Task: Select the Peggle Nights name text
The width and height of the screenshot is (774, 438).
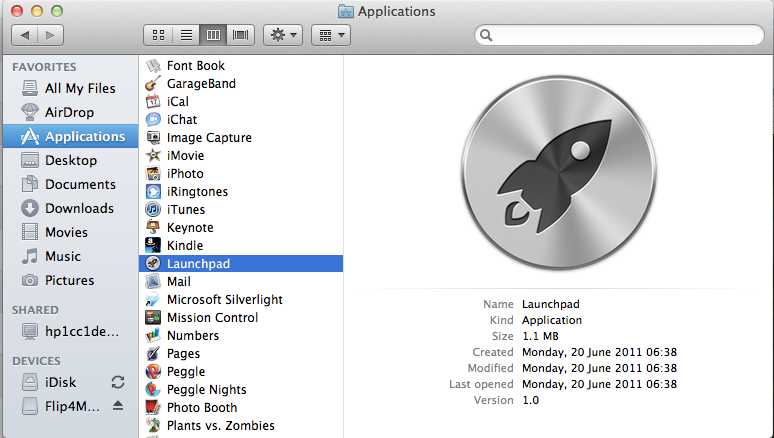Action: [x=206, y=390]
